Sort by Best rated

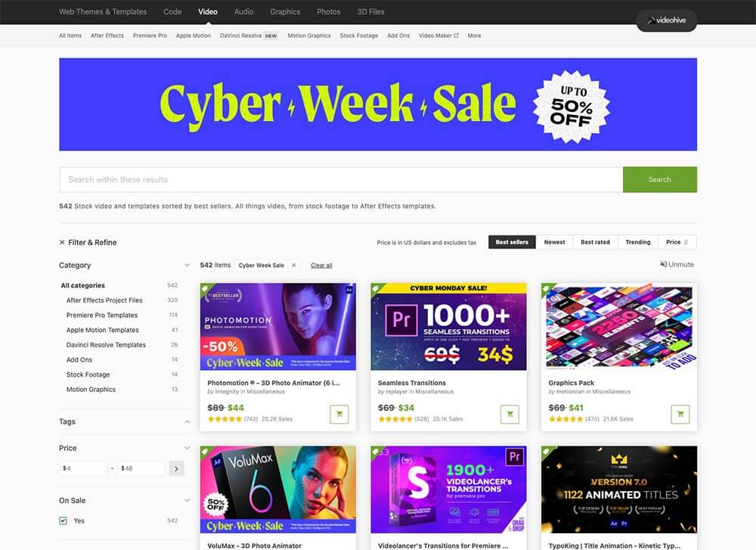tap(595, 242)
